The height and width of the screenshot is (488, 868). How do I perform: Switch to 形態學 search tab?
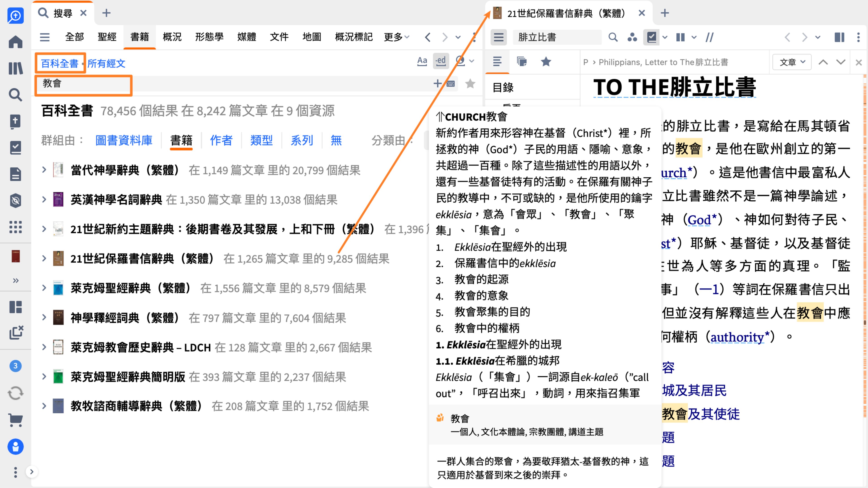point(209,37)
